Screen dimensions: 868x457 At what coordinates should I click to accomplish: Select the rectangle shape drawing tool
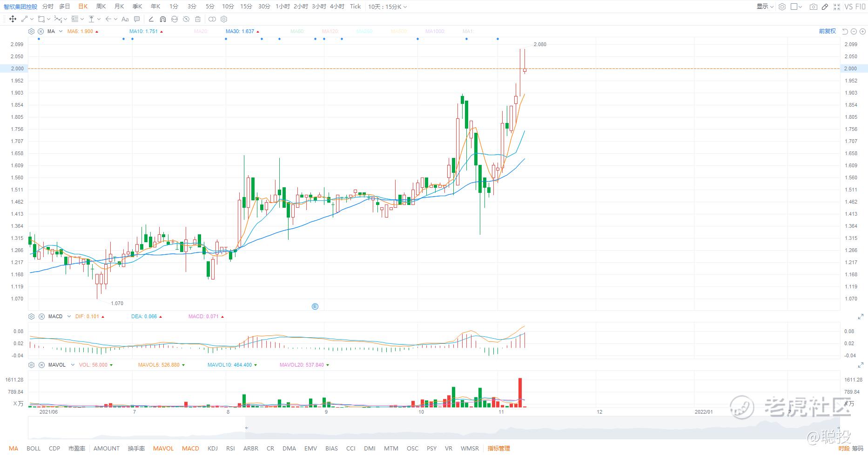click(x=41, y=19)
